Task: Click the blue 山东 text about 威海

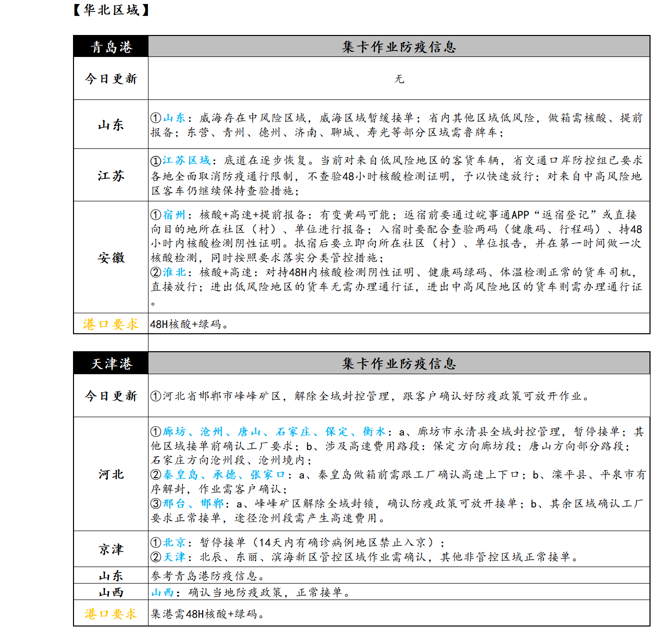Action: pos(174,118)
